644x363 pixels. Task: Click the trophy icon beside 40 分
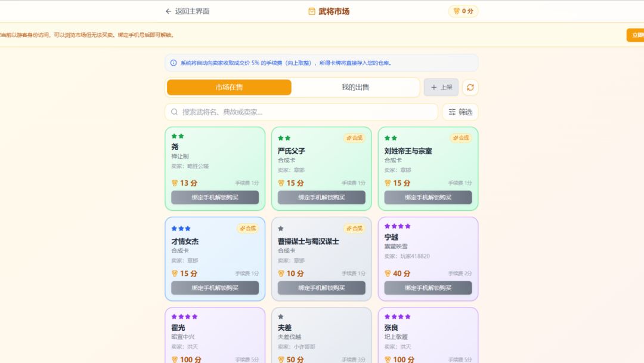[388, 273]
